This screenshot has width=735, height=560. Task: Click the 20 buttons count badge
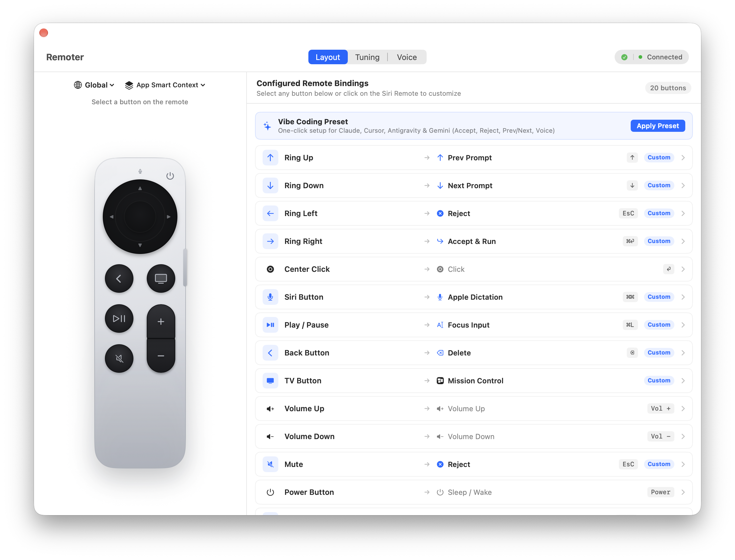point(668,88)
